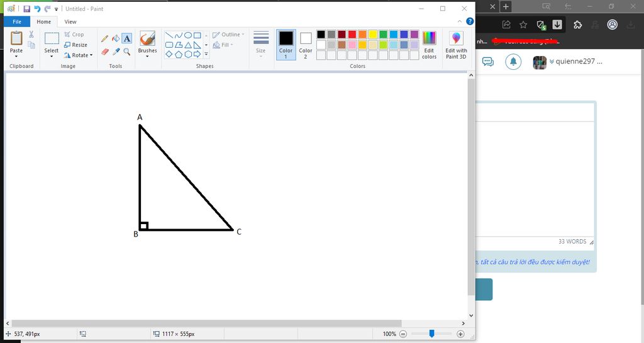Open the shape Fill dropdown
This screenshot has height=343, width=644.
pyautogui.click(x=223, y=45)
